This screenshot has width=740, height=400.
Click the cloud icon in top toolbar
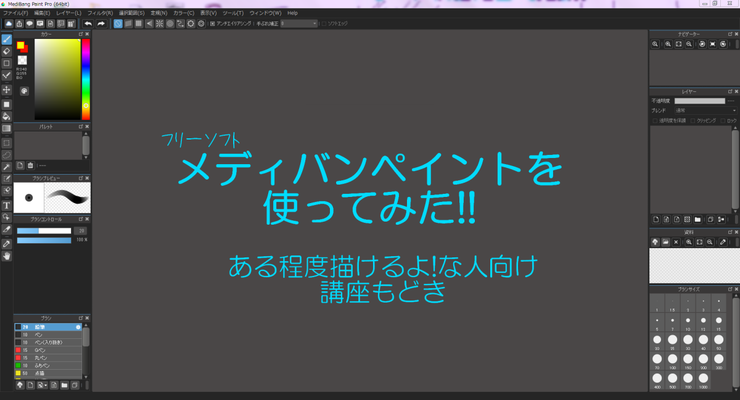point(8,24)
